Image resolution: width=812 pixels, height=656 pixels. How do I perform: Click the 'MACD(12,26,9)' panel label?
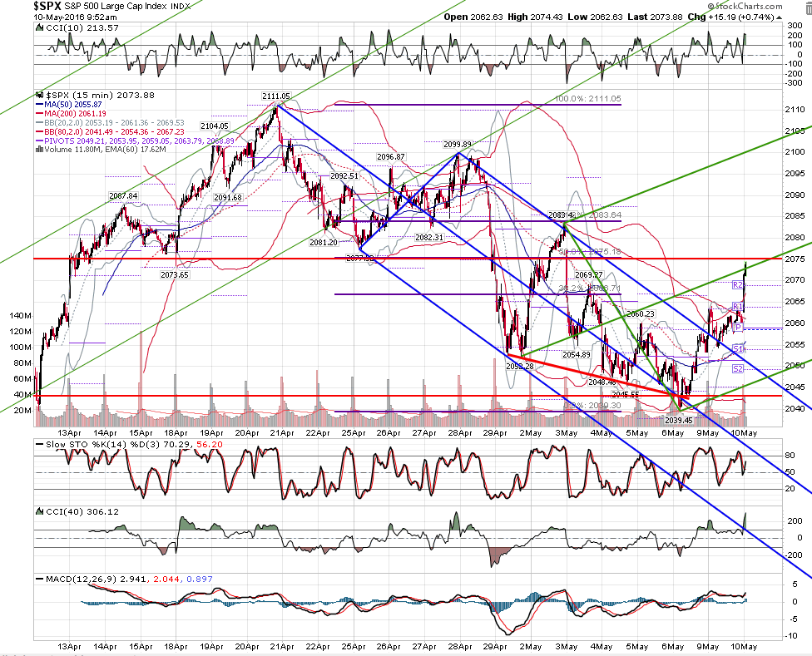point(81,579)
